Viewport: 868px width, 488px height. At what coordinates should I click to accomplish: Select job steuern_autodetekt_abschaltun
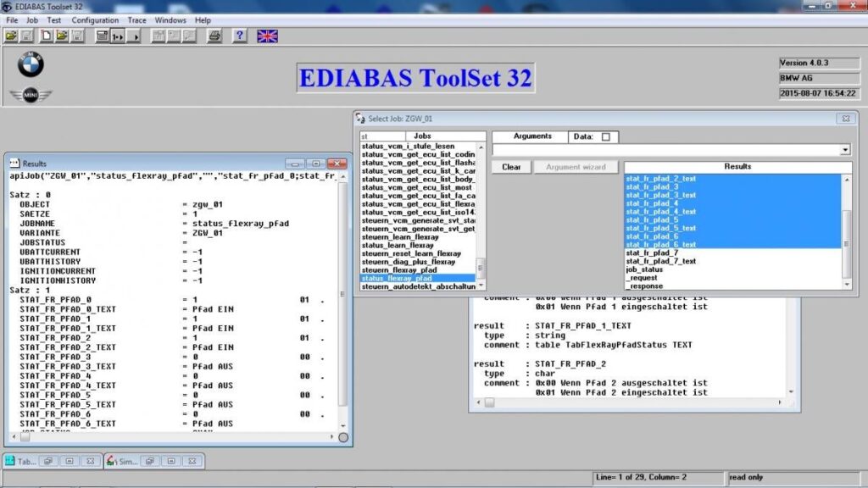[417, 286]
